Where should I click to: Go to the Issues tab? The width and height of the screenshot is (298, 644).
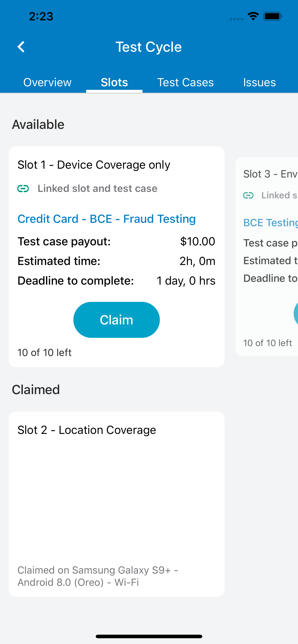(x=259, y=82)
